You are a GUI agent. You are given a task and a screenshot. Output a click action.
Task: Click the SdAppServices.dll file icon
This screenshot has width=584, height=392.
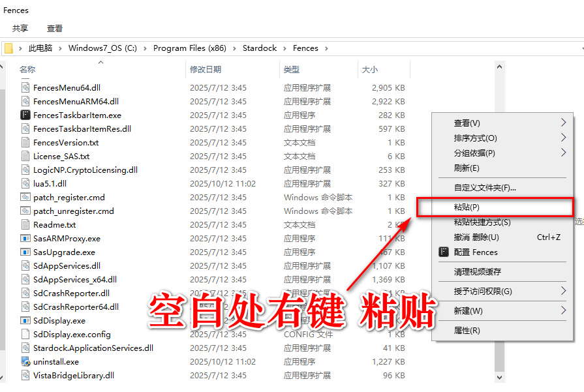pos(25,266)
